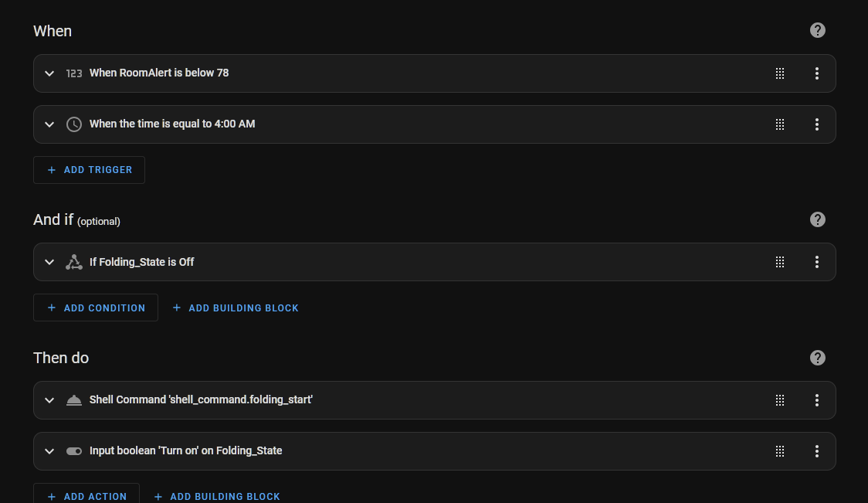Click drag handle of Folding_State condition
The width and height of the screenshot is (868, 503).
(779, 262)
